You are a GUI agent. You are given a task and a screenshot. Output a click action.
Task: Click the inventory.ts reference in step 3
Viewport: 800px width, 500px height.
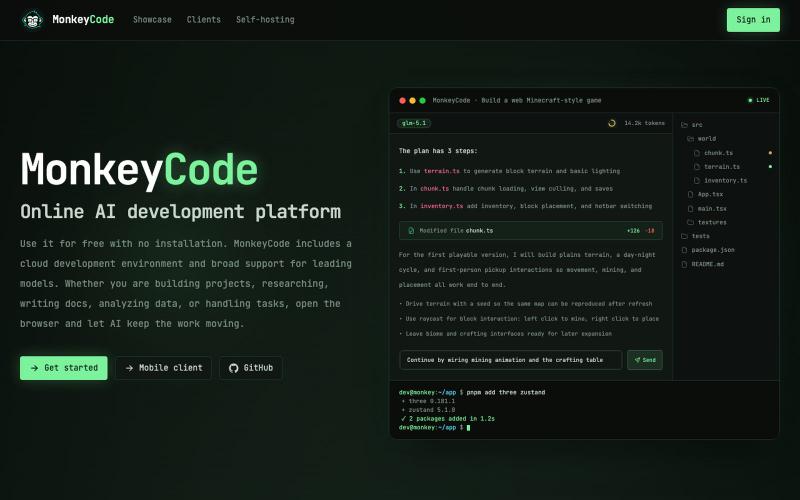click(x=442, y=206)
